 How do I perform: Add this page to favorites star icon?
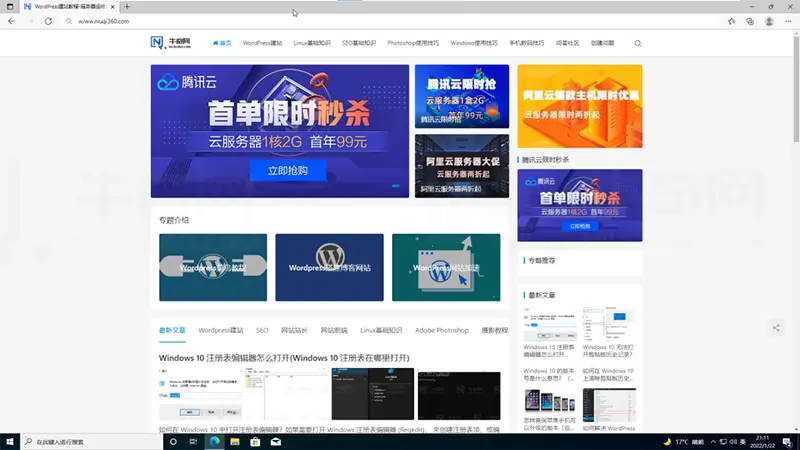point(732,21)
